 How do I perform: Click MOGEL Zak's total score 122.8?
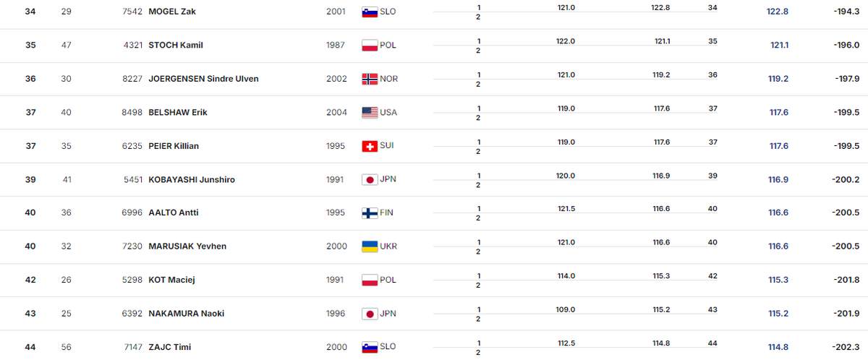(777, 12)
